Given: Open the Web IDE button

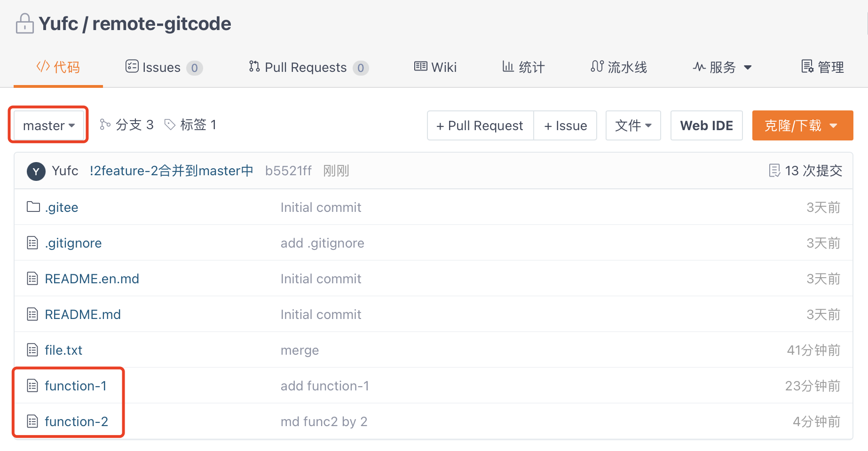Looking at the screenshot, I should pos(706,125).
